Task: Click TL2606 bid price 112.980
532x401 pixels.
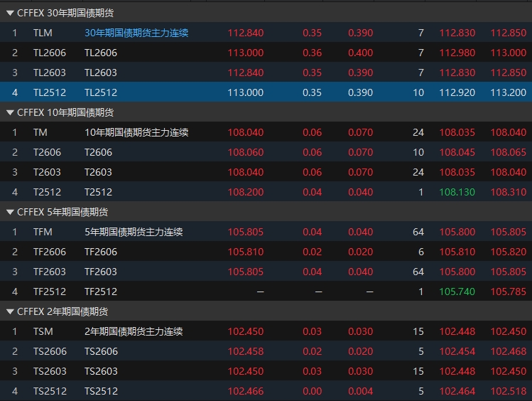Action: tap(457, 53)
